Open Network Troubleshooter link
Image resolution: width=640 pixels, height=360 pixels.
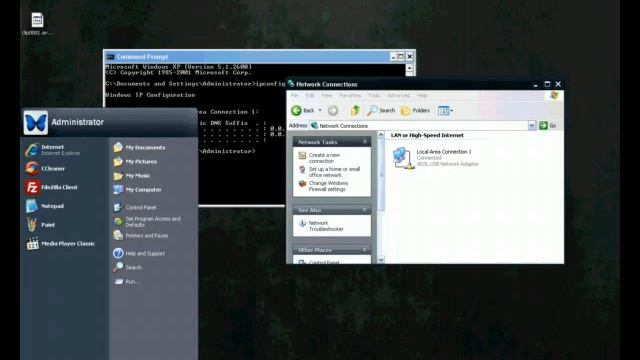(x=321, y=226)
